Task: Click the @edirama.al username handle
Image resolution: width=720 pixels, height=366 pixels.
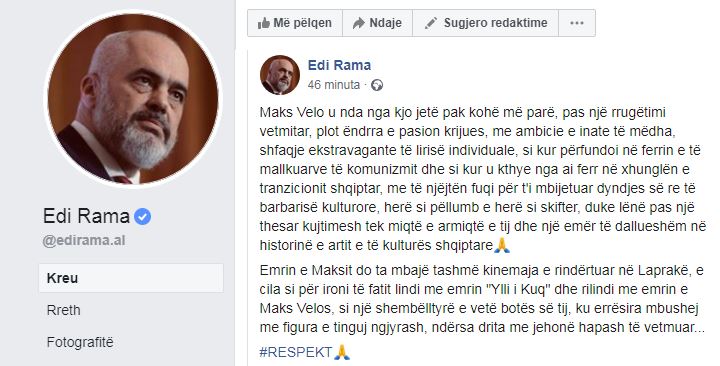Action: (x=84, y=241)
